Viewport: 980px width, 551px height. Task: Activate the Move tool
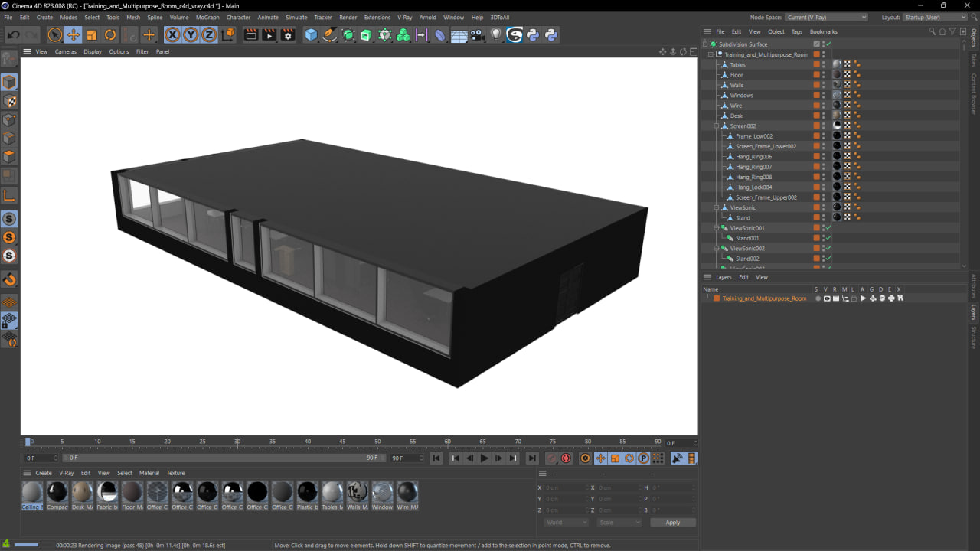(73, 34)
